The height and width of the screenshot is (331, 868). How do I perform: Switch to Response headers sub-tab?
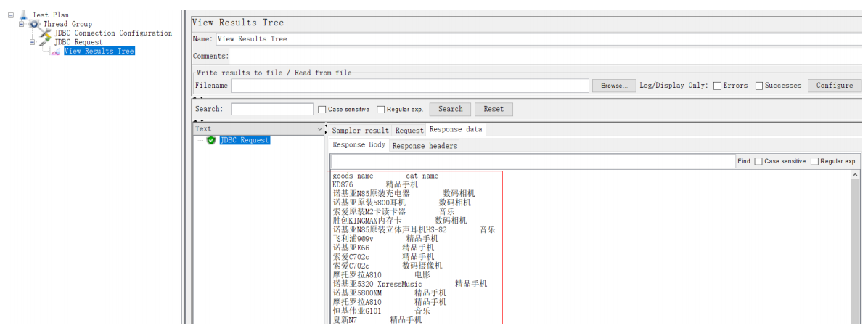[x=425, y=146]
